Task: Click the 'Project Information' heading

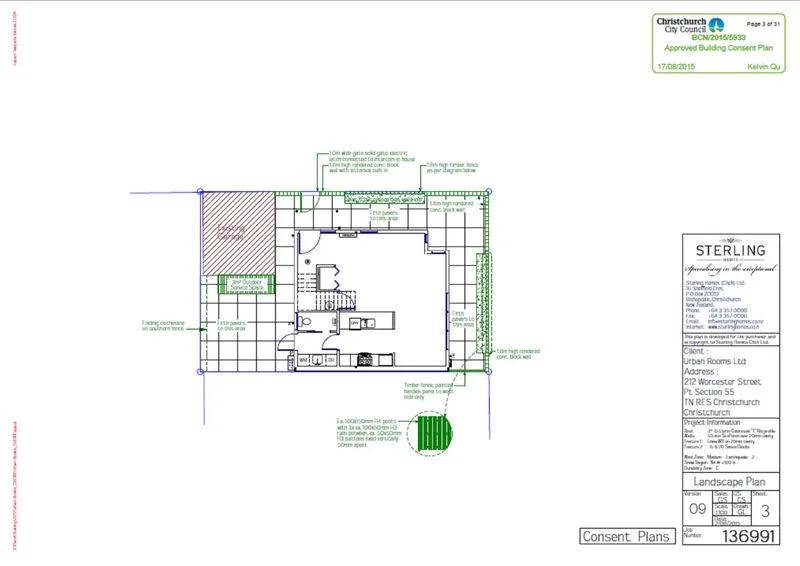Action: tap(712, 423)
